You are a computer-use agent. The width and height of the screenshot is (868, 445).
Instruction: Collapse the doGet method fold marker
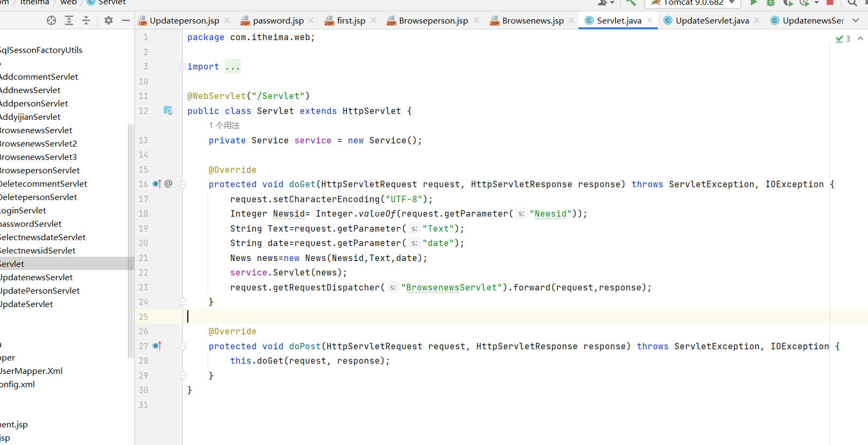tap(183, 185)
